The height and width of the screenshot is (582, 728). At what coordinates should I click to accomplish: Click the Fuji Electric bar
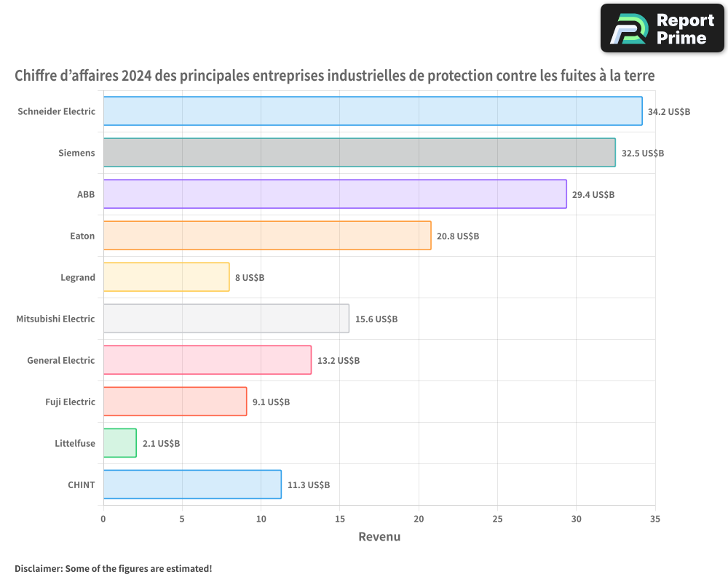[x=175, y=402]
